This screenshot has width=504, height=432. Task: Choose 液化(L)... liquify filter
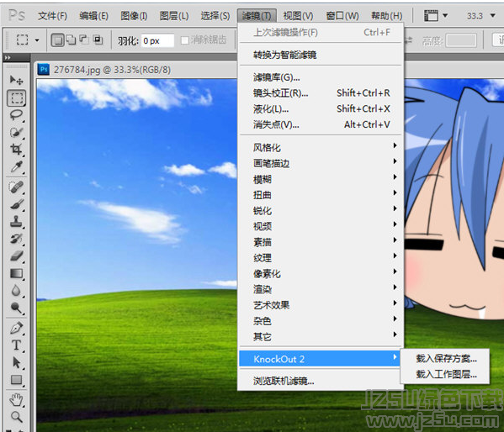[321, 108]
